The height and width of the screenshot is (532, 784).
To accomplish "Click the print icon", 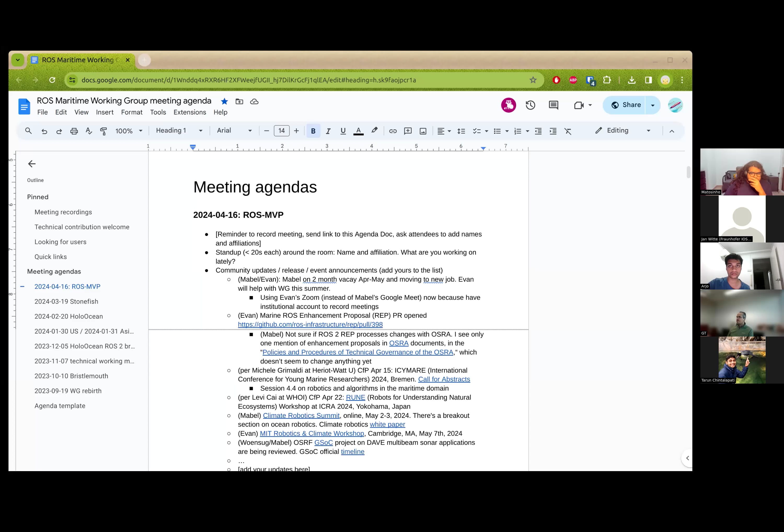I will tap(74, 131).
